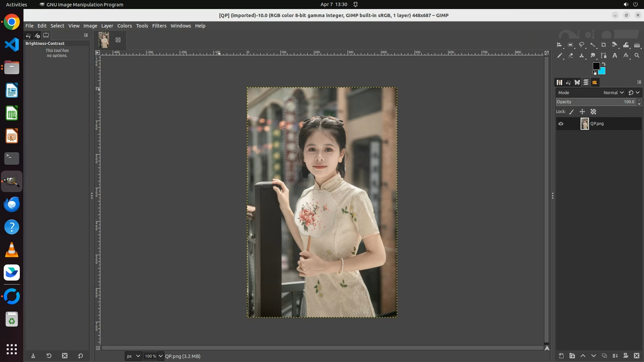Open the zoom percentage dropdown

[x=160, y=356]
